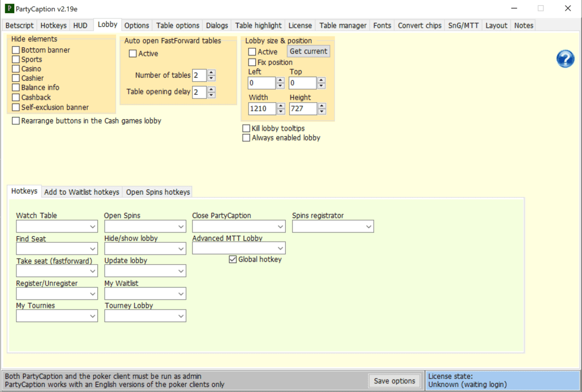Decrease the Table opening delay value
The height and width of the screenshot is (392, 582).
tap(211, 95)
